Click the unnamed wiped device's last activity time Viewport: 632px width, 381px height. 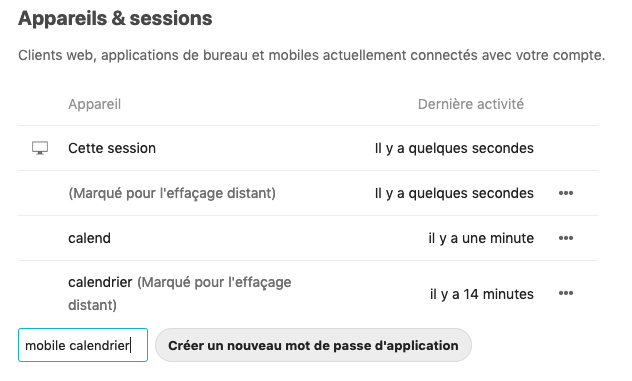tap(454, 193)
